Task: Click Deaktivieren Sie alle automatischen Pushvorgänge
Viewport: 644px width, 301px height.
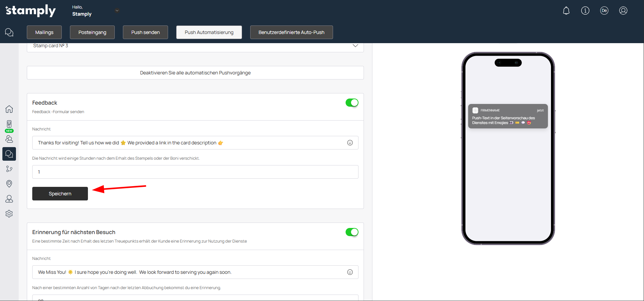Action: click(195, 73)
